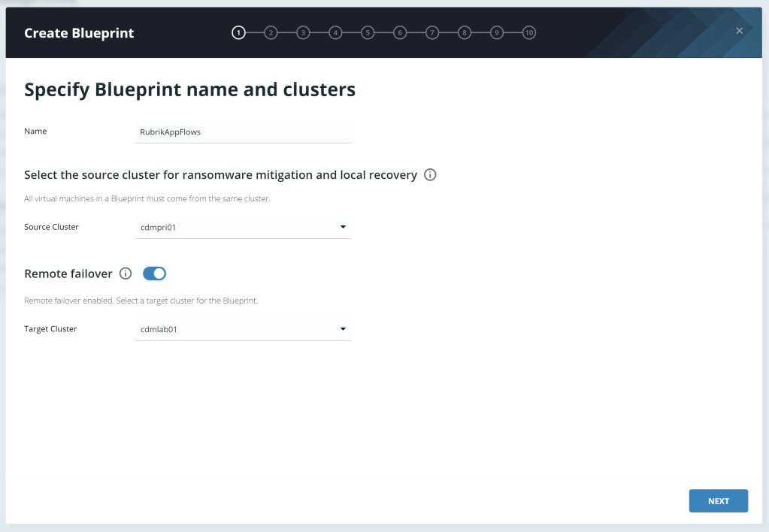Go to step 3 of the wizard

303,33
